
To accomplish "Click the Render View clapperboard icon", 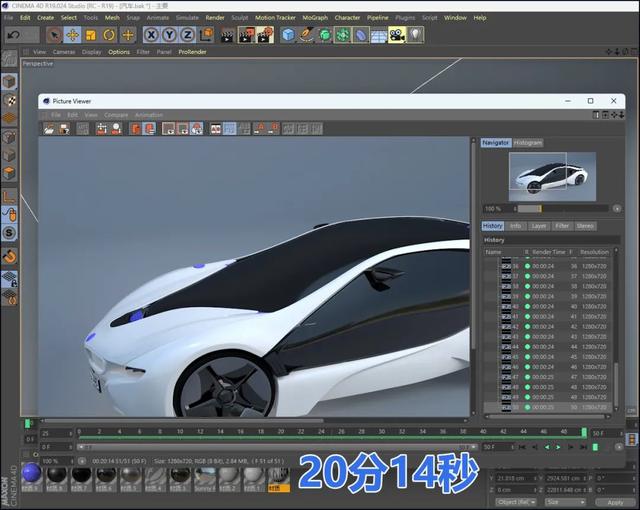I will point(227,35).
